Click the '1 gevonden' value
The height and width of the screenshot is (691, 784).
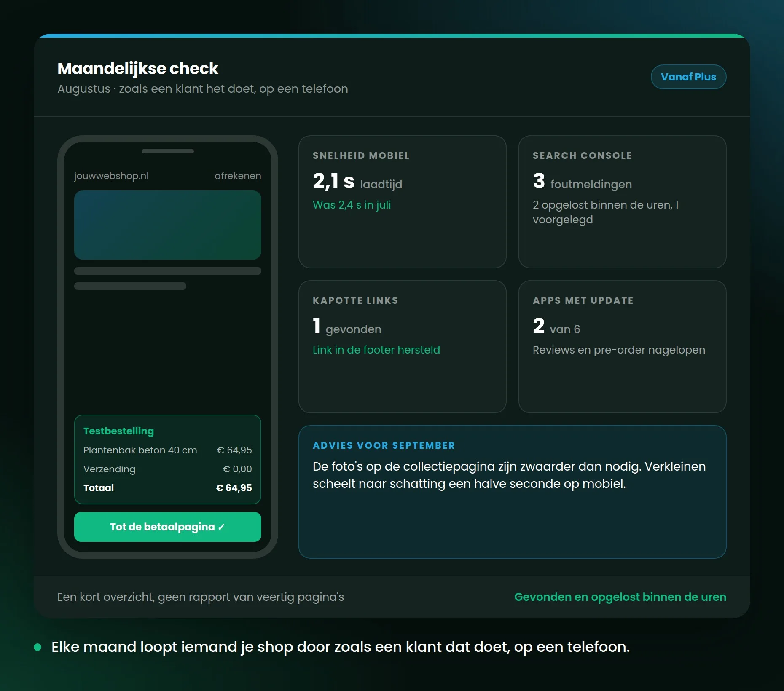tap(347, 326)
